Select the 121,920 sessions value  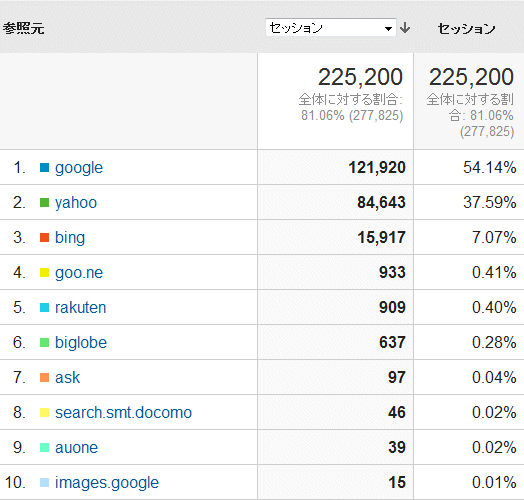[377, 167]
